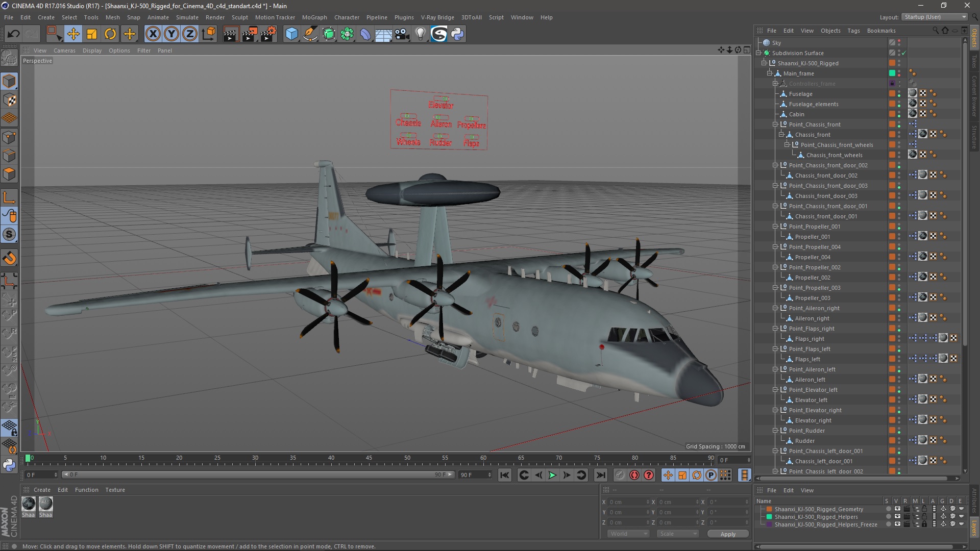The image size is (980, 551).
Task: Toggle Sky object visibility dots
Action: pos(899,43)
